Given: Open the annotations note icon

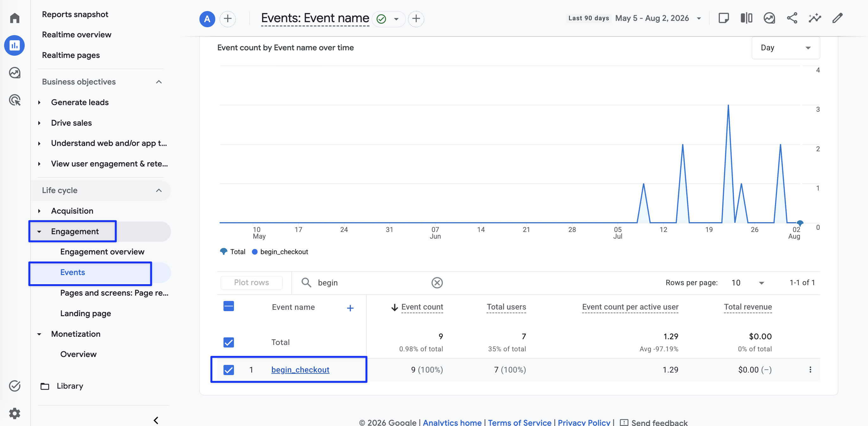Looking at the screenshot, I should [723, 18].
